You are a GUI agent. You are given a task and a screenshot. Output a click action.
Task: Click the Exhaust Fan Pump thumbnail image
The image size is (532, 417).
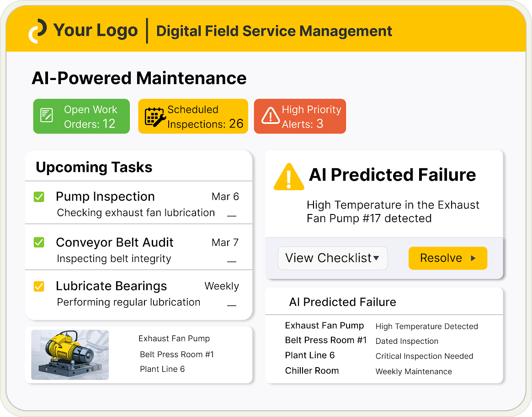(x=69, y=354)
